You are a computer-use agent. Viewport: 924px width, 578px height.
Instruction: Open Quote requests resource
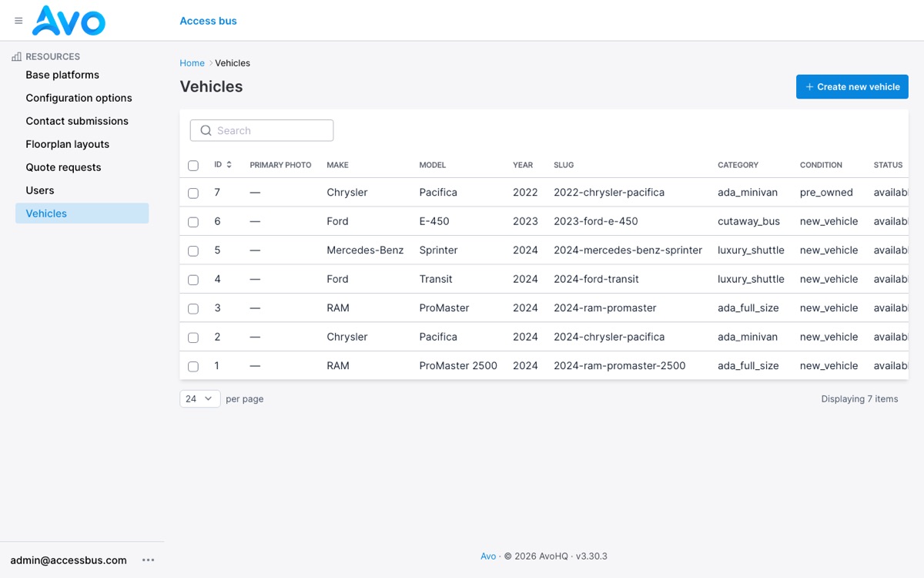pos(63,167)
